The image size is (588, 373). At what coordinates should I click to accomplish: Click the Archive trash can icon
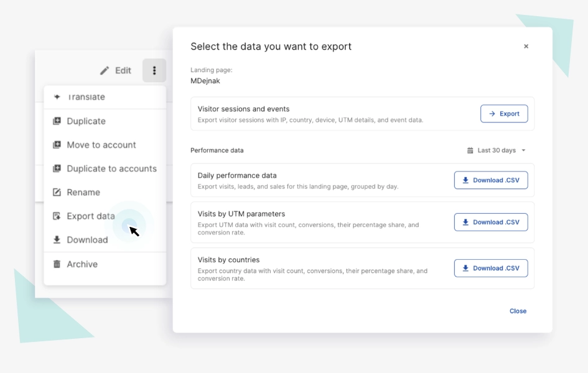pyautogui.click(x=57, y=264)
